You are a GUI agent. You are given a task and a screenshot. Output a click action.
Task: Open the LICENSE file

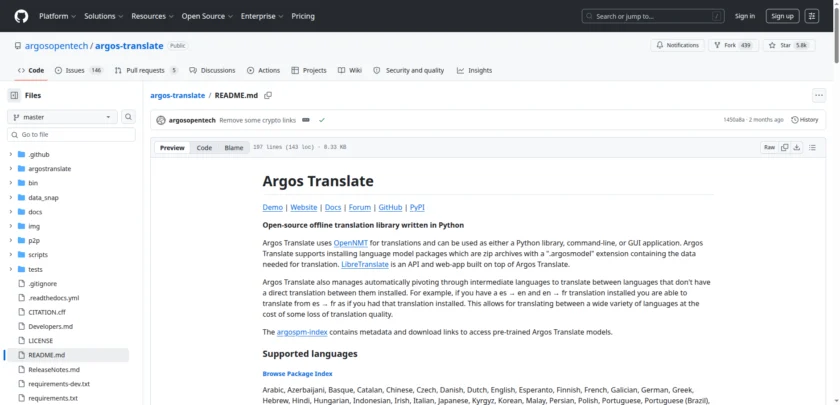pyautogui.click(x=40, y=341)
